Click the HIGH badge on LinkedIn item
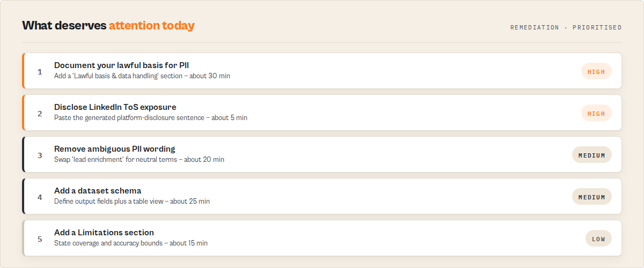Image resolution: width=644 pixels, height=268 pixels. pyautogui.click(x=596, y=113)
